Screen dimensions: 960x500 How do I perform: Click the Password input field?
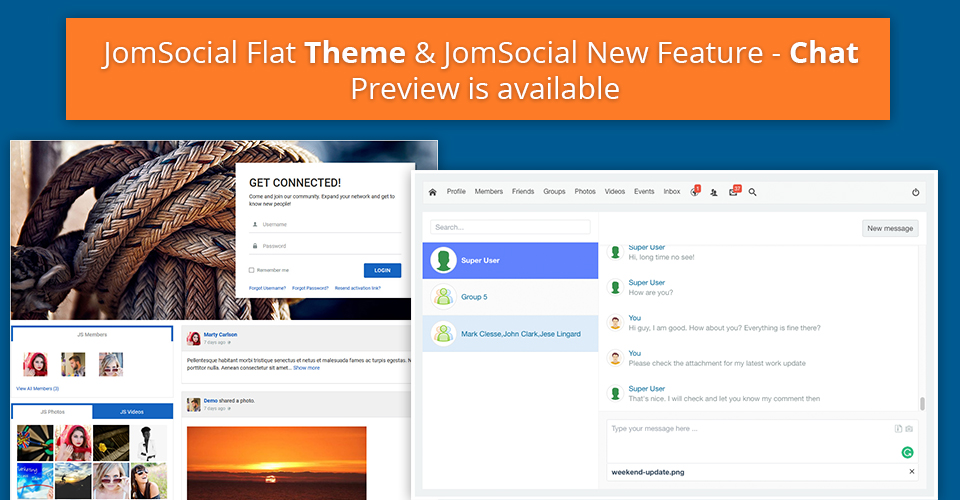coord(325,246)
